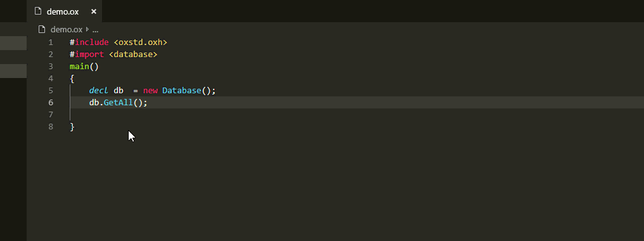Image resolution: width=644 pixels, height=241 pixels.
Task: Click the GetAll method call
Action: [x=119, y=102]
